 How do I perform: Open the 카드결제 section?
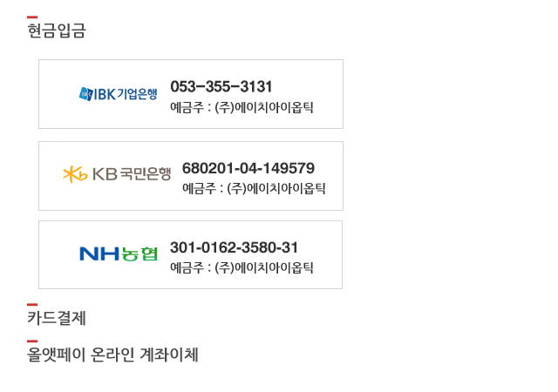(57, 318)
